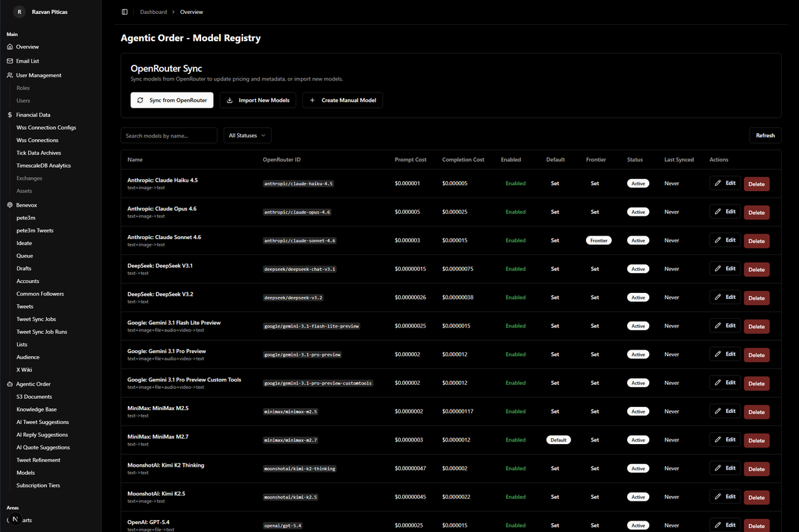Viewport: 799px width, 532px height.
Task: Open the All Statuses dropdown
Action: [x=247, y=136]
